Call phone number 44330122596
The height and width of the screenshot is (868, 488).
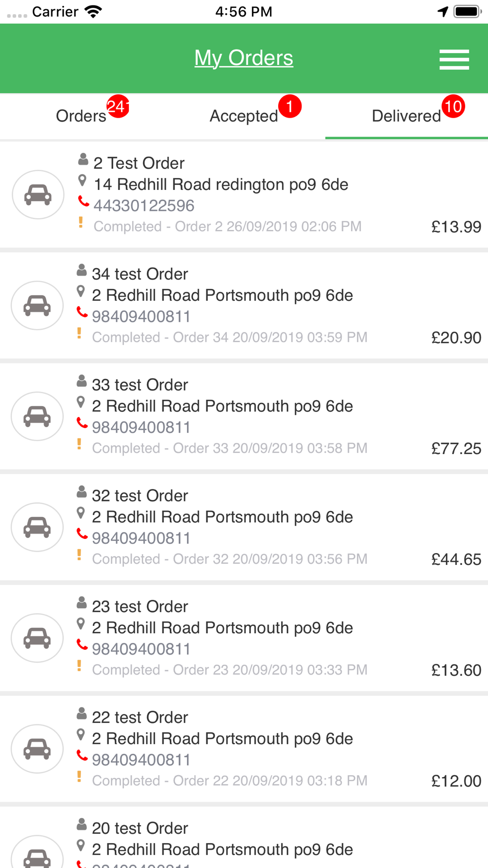[x=144, y=206]
